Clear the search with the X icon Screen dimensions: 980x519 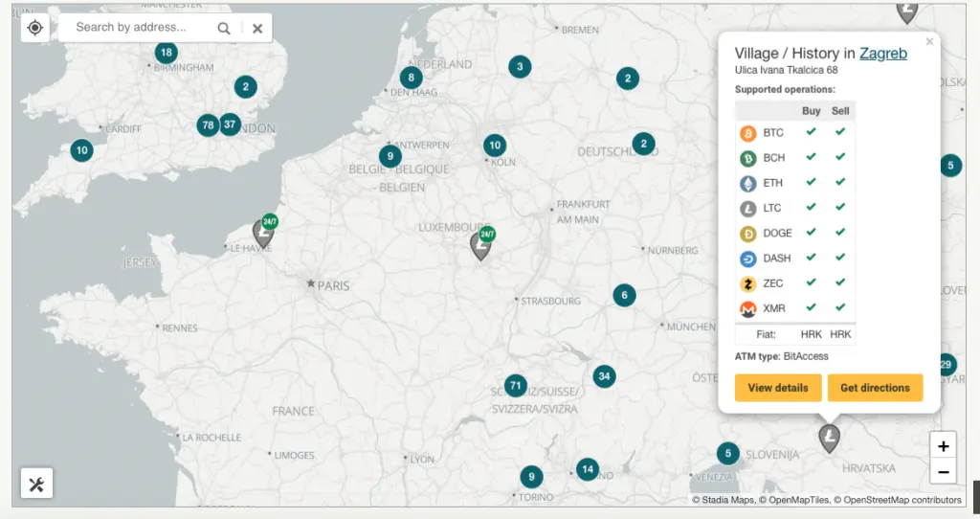point(257,28)
